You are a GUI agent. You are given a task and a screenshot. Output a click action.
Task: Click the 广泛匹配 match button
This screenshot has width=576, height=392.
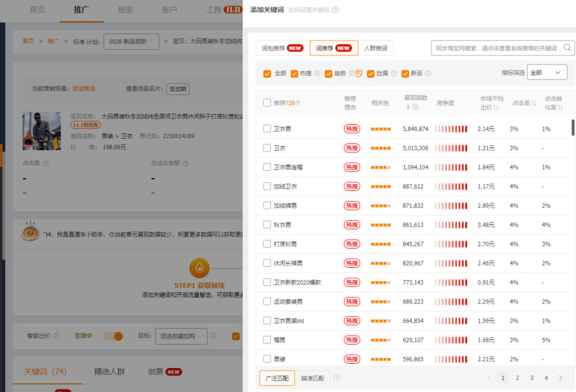pyautogui.click(x=277, y=378)
